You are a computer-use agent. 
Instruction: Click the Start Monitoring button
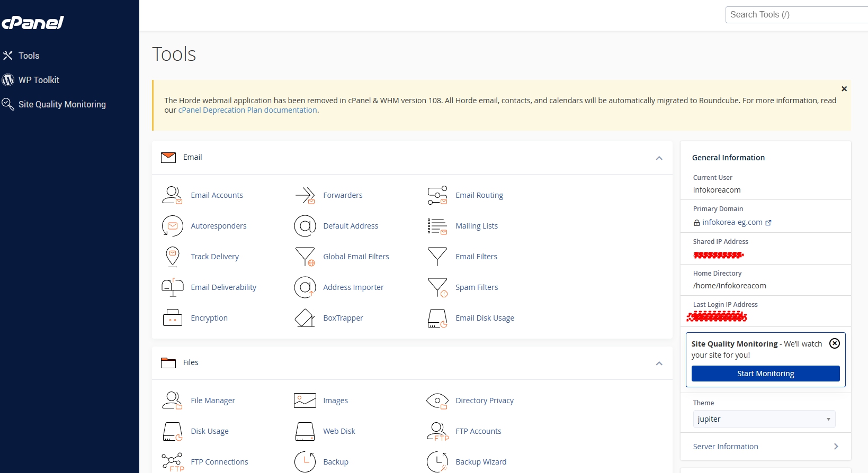(x=765, y=374)
